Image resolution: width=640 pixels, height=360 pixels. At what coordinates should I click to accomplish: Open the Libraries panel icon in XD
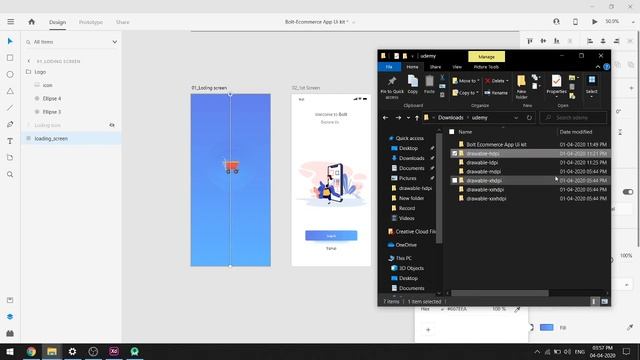[10, 300]
